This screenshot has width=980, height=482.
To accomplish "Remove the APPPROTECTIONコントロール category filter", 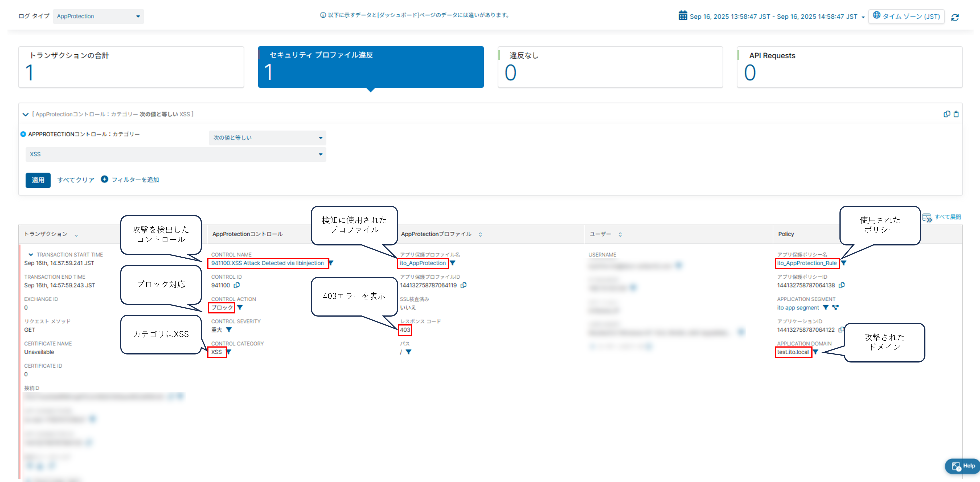I will (23, 134).
